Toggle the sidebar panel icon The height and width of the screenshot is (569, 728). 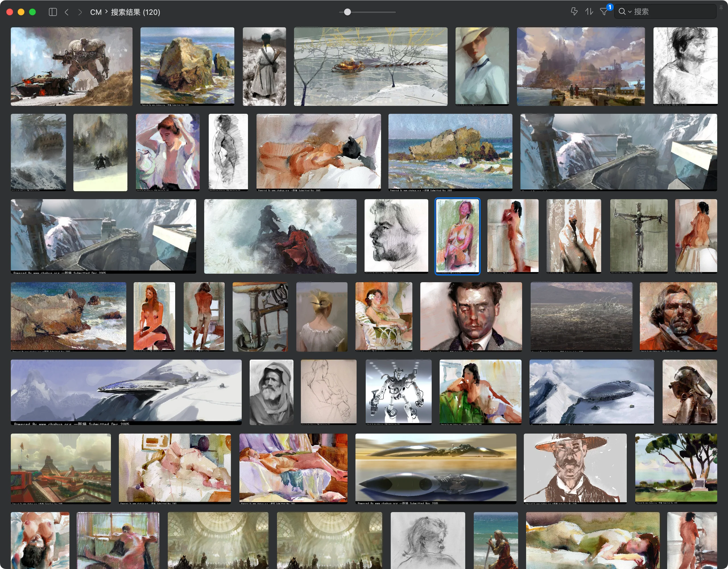point(53,12)
